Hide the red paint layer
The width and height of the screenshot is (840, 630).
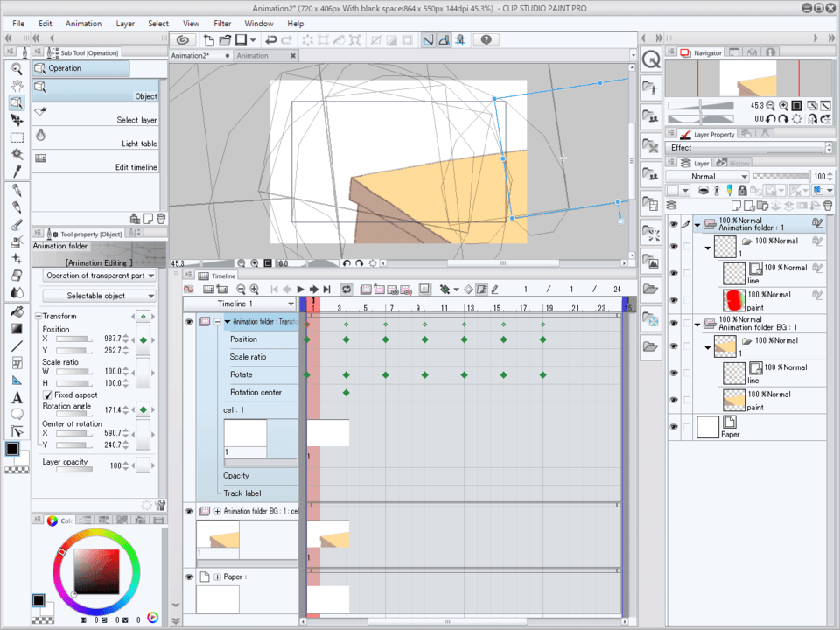(674, 300)
